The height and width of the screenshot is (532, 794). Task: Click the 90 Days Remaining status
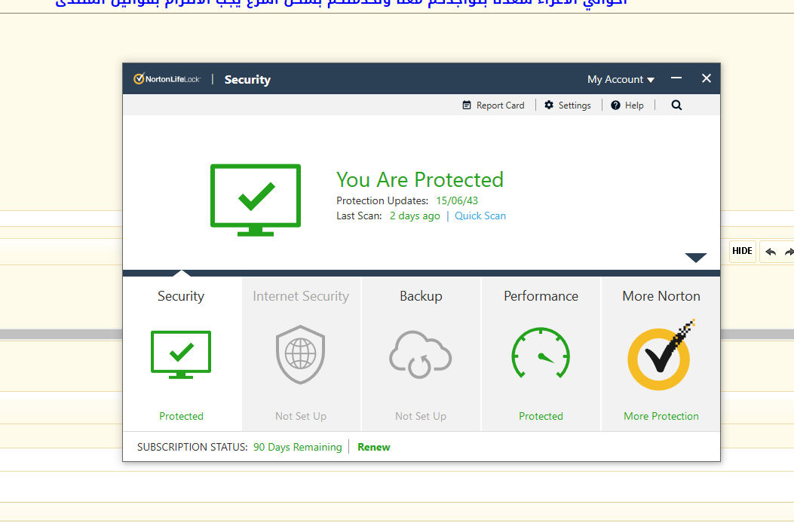click(x=298, y=447)
